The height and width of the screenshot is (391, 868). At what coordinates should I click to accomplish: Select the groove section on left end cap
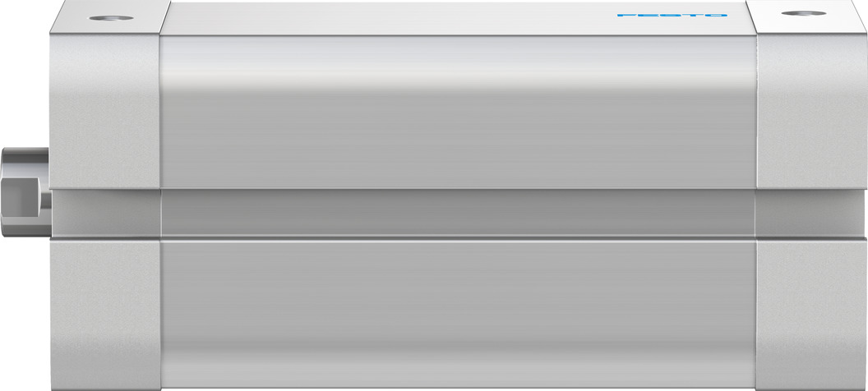[106, 214]
